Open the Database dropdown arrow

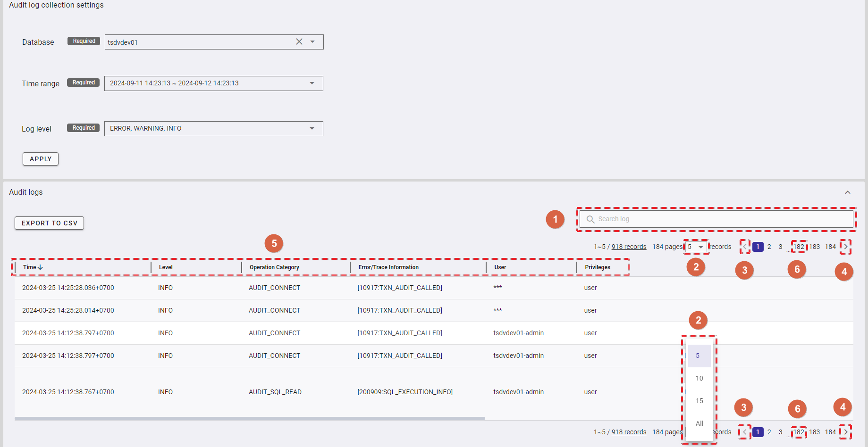pos(312,42)
